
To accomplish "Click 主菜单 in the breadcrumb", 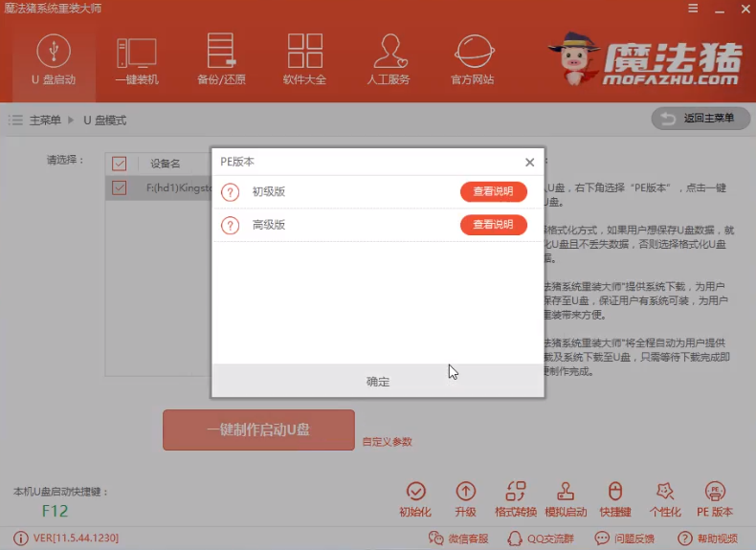I will pos(45,120).
